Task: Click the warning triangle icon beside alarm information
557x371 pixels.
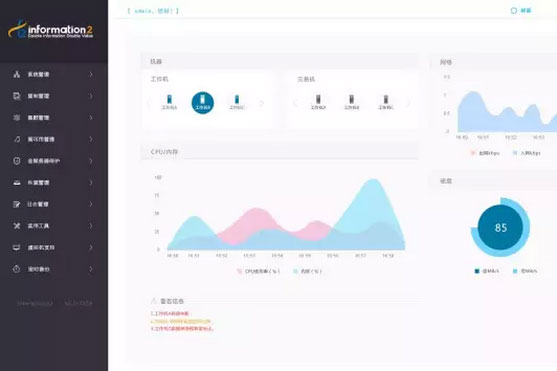Action: point(154,301)
